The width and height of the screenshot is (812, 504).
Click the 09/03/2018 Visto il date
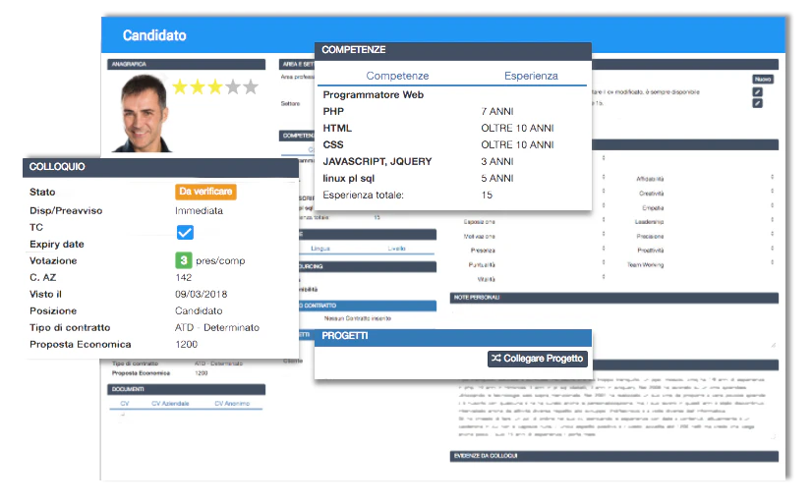coord(201,294)
